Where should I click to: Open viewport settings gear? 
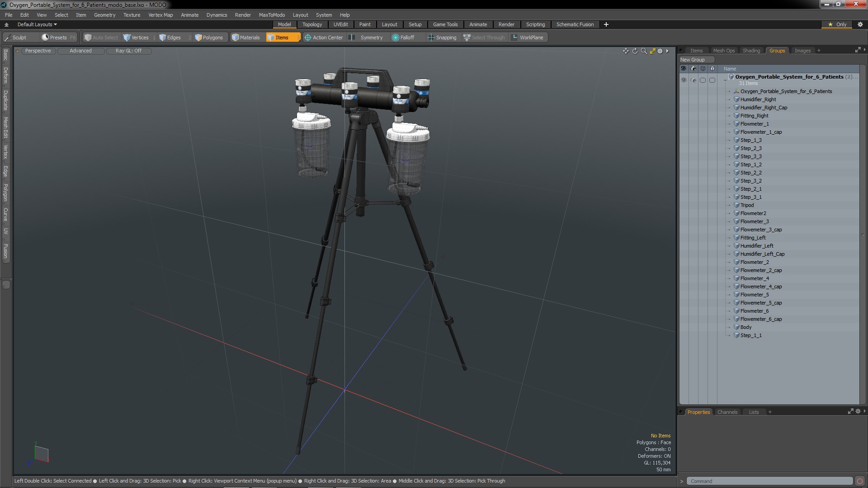pos(660,51)
